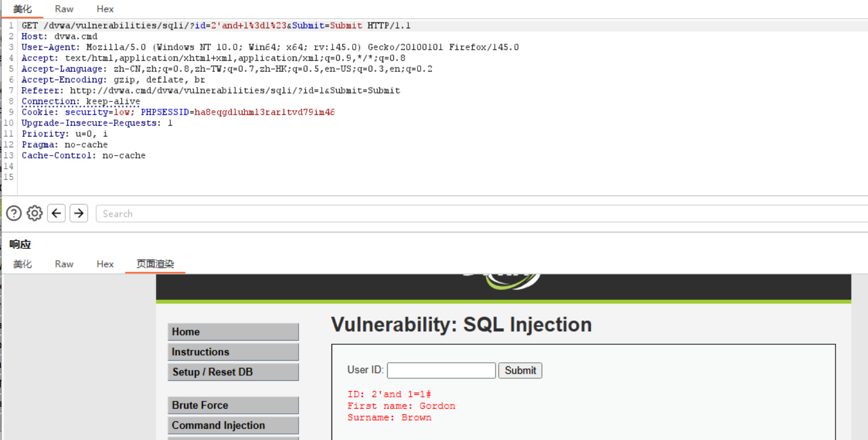Select the GET request line
This screenshot has height=440, width=868.
click(206, 25)
